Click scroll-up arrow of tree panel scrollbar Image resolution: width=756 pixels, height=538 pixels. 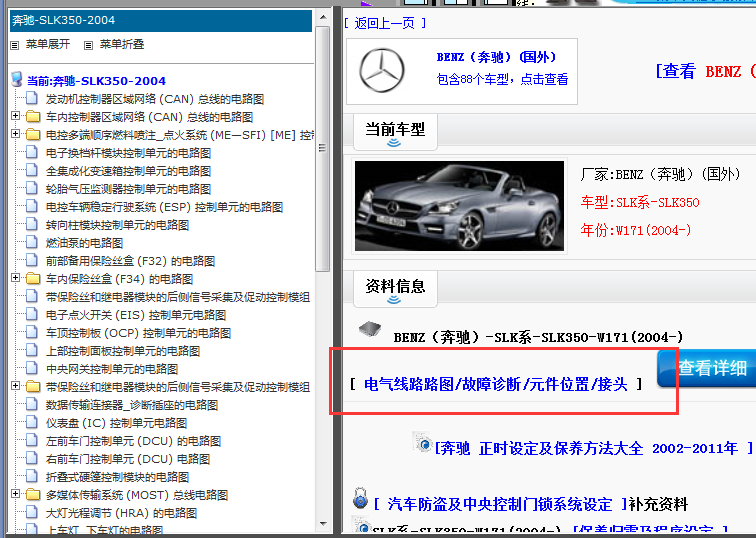[x=323, y=18]
